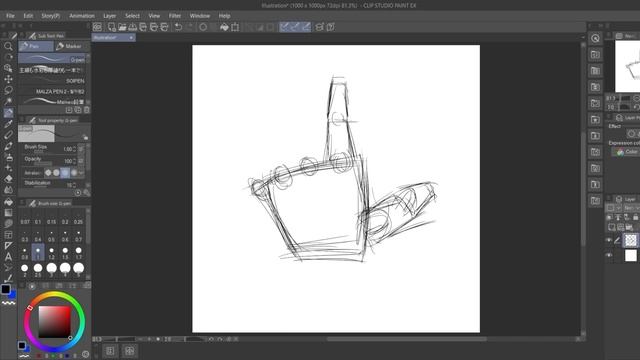Select the highlighted Pen tool in tool palette
Viewport: 640px width, 360px height.
point(8,112)
